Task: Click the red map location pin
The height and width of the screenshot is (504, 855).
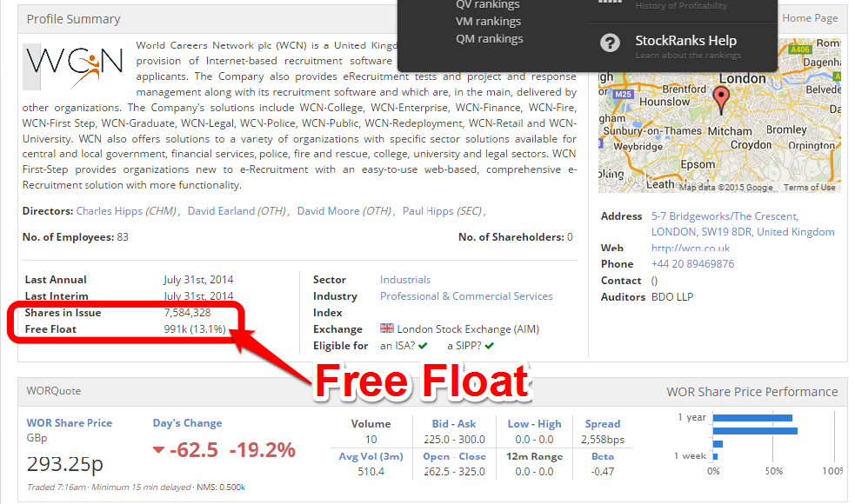Action: [x=721, y=100]
